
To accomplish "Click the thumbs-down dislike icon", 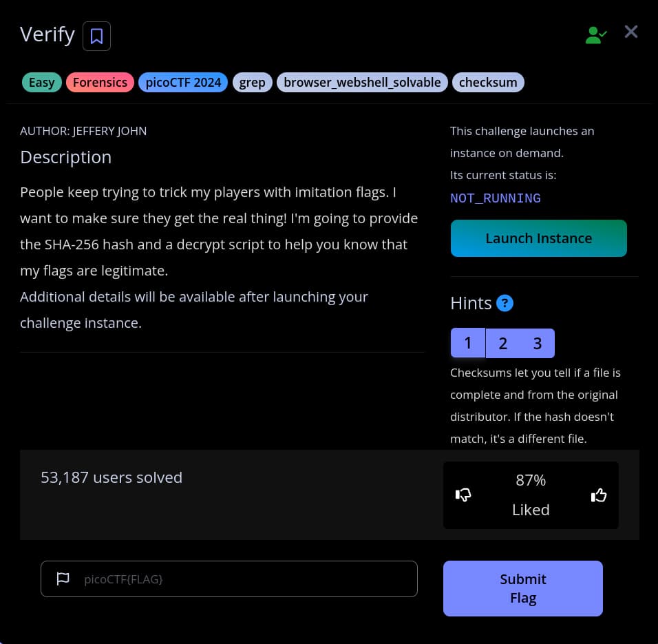I will [464, 495].
